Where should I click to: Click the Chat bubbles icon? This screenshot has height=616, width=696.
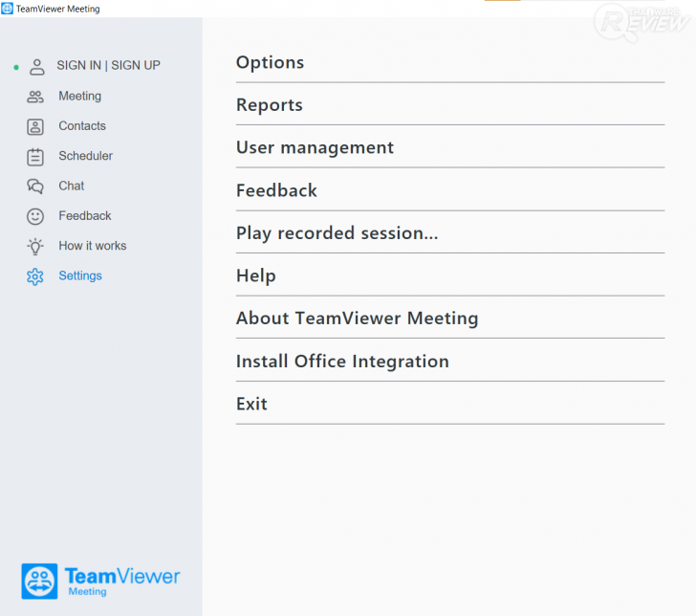[x=35, y=187]
